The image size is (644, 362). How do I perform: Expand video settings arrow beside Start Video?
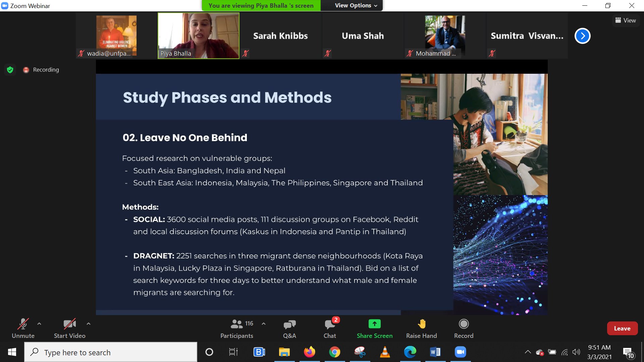89,324
